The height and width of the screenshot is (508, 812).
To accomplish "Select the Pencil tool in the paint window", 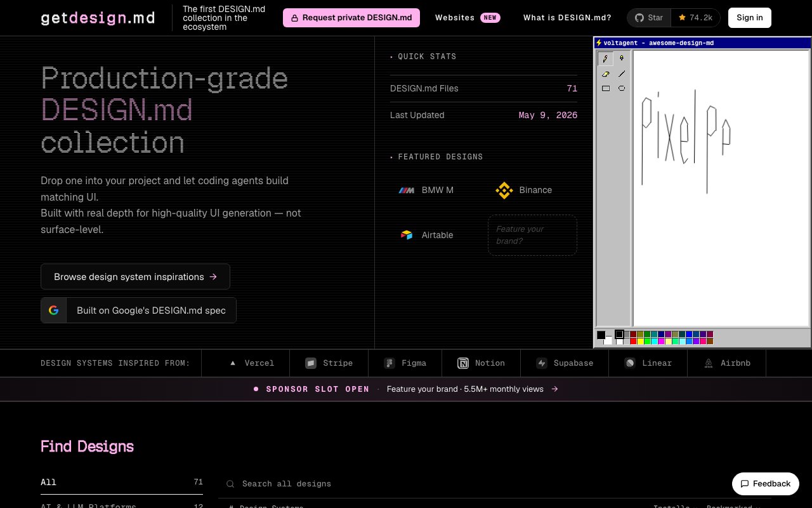I will [x=606, y=58].
